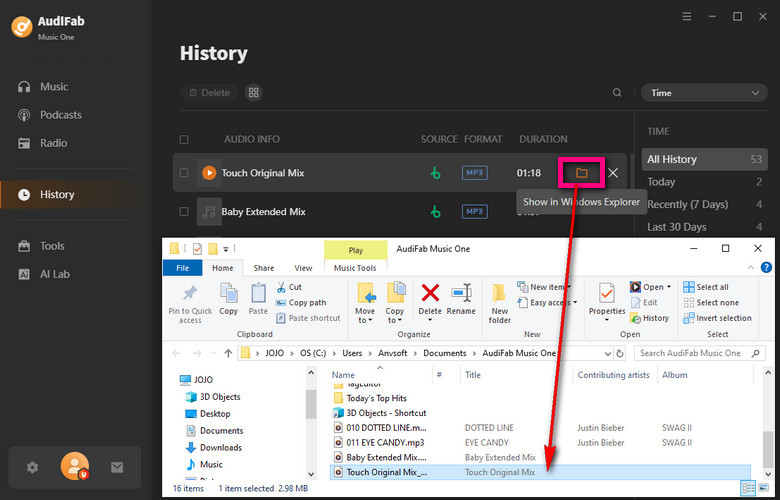Tick the Baby Extended Mix checkbox

click(184, 211)
